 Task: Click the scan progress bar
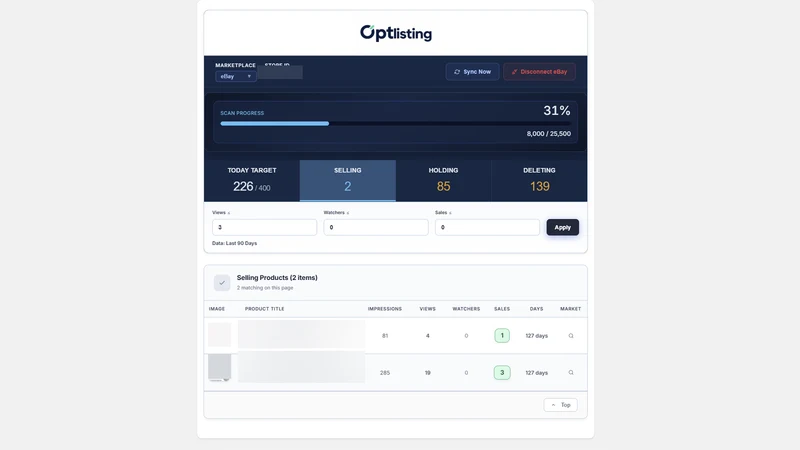pyautogui.click(x=395, y=123)
